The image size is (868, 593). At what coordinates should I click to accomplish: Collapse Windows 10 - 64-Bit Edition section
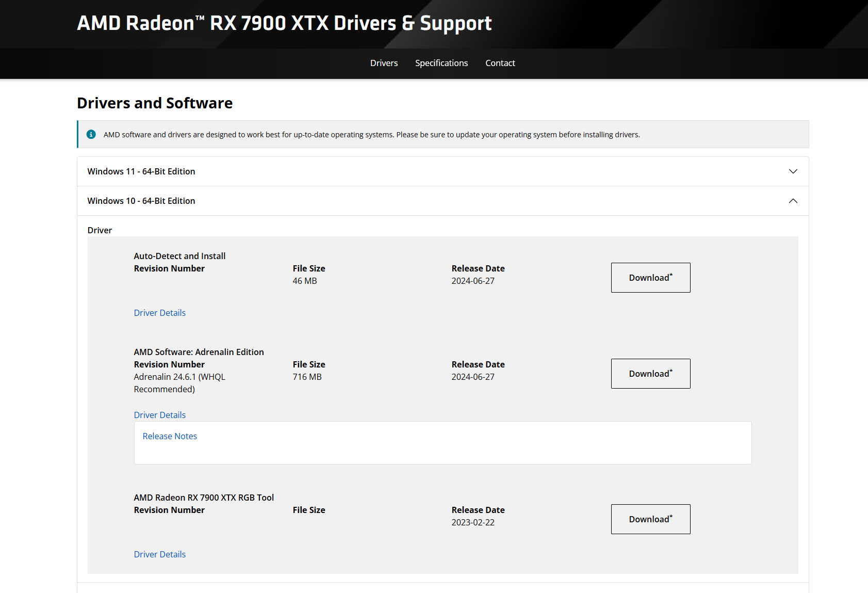pos(443,201)
